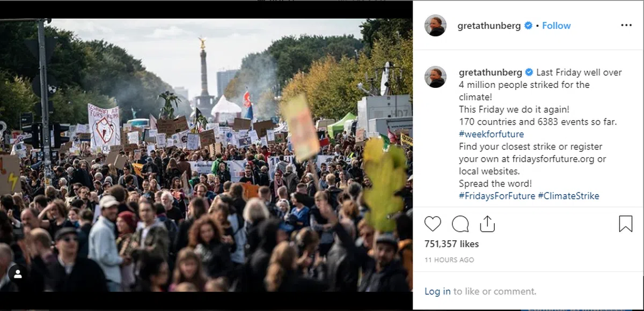The height and width of the screenshot is (311, 644).
Task: Open the #FridaysForFuture hashtag
Action: 497,196
